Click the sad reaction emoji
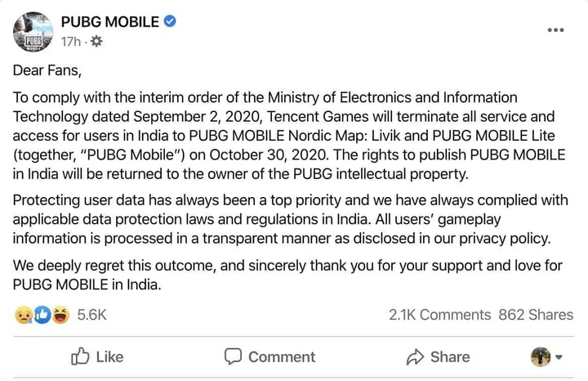This screenshot has width=588, height=381. click(x=24, y=315)
